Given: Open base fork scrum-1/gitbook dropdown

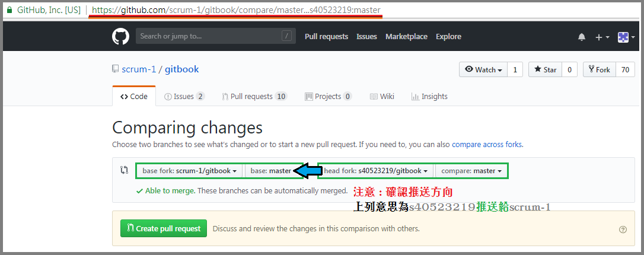Looking at the screenshot, I should coord(190,171).
